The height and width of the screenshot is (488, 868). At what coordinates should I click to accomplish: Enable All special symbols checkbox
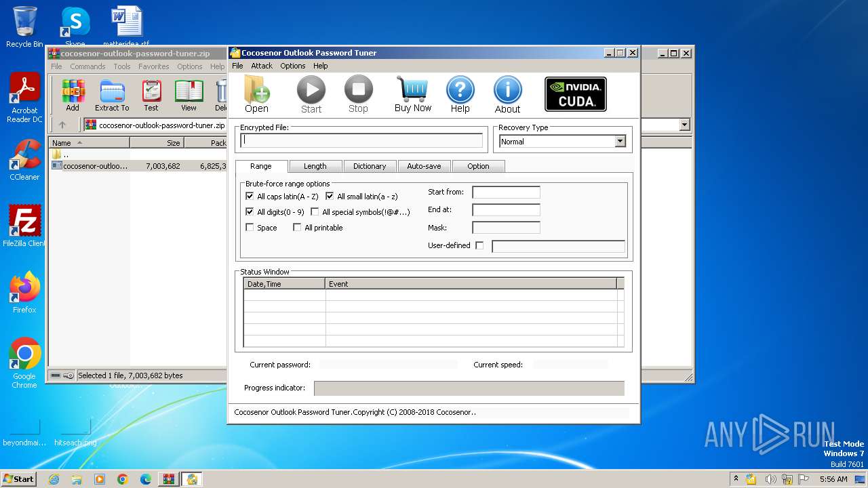(x=315, y=211)
